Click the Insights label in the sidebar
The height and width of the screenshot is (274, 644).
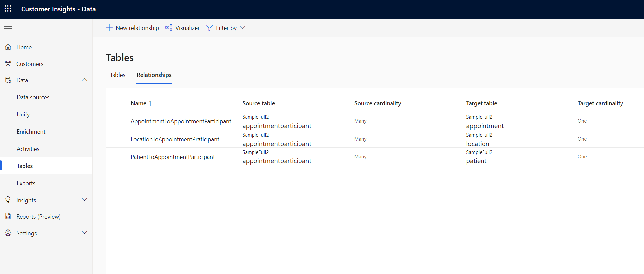point(26,200)
